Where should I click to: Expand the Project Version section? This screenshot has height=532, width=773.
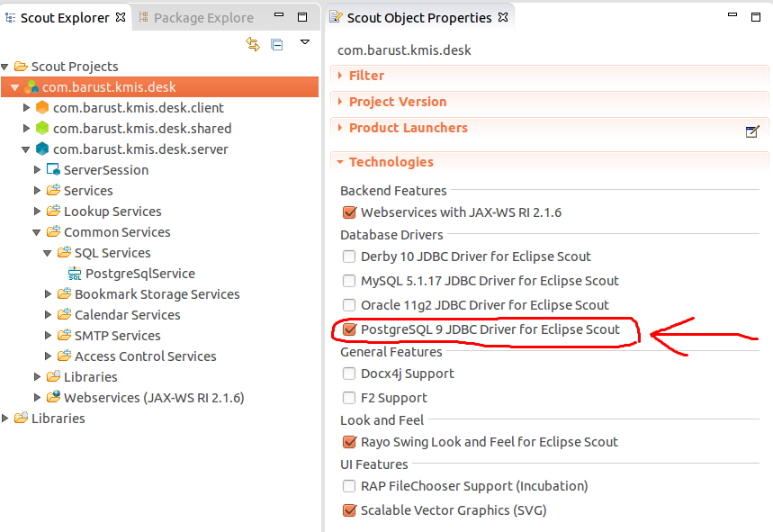[340, 102]
